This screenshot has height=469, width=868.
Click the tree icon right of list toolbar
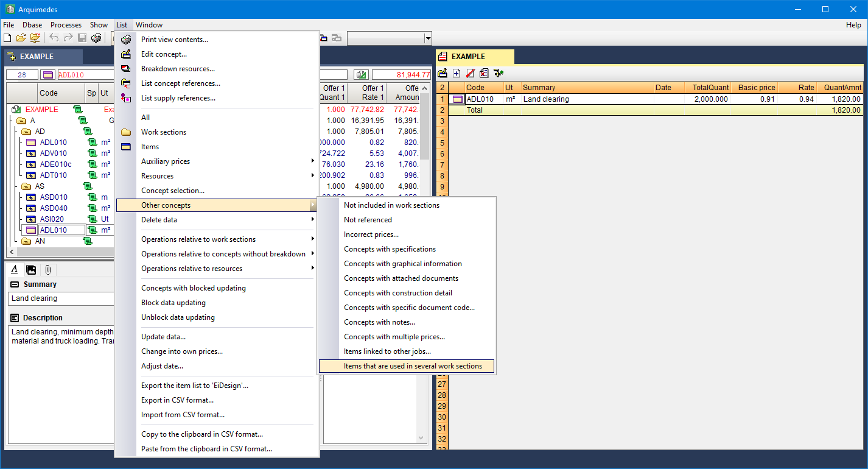(499, 73)
